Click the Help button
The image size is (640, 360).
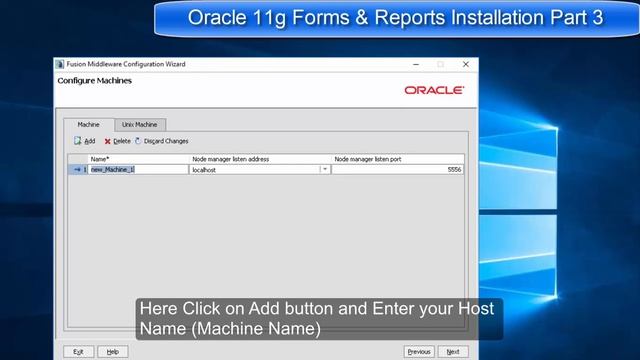pyautogui.click(x=113, y=351)
